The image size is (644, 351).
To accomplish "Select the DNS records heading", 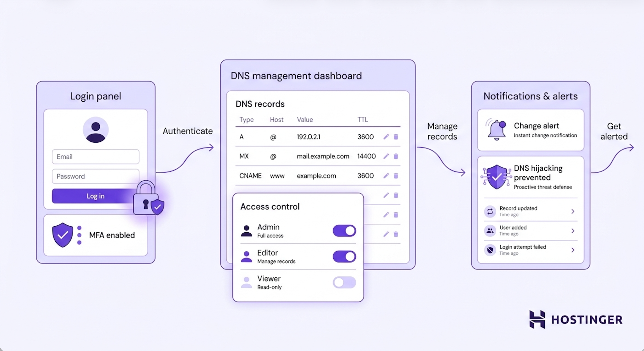I will (260, 104).
